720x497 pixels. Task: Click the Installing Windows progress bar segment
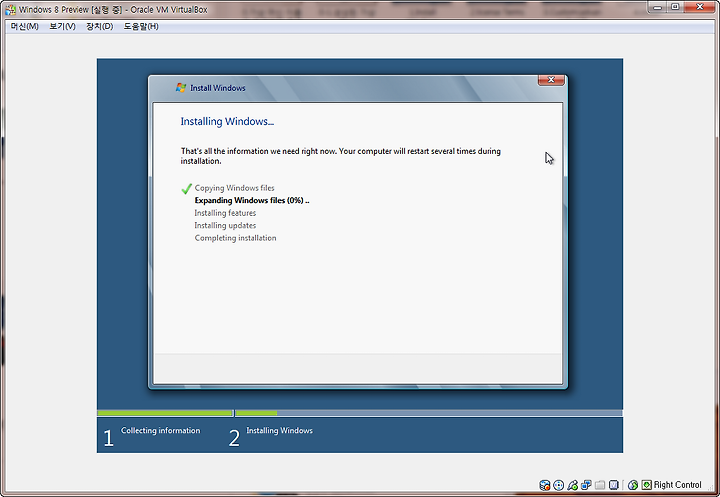pyautogui.click(x=428, y=413)
